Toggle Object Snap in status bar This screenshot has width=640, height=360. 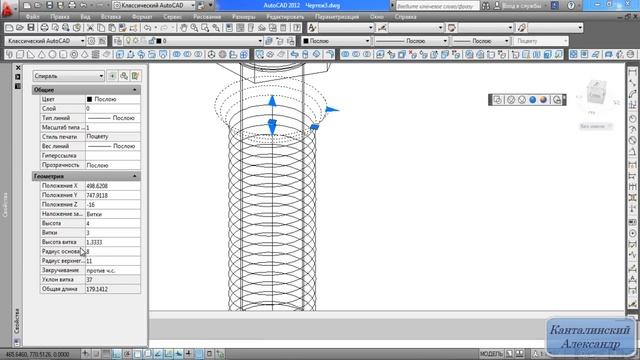(x=137, y=353)
